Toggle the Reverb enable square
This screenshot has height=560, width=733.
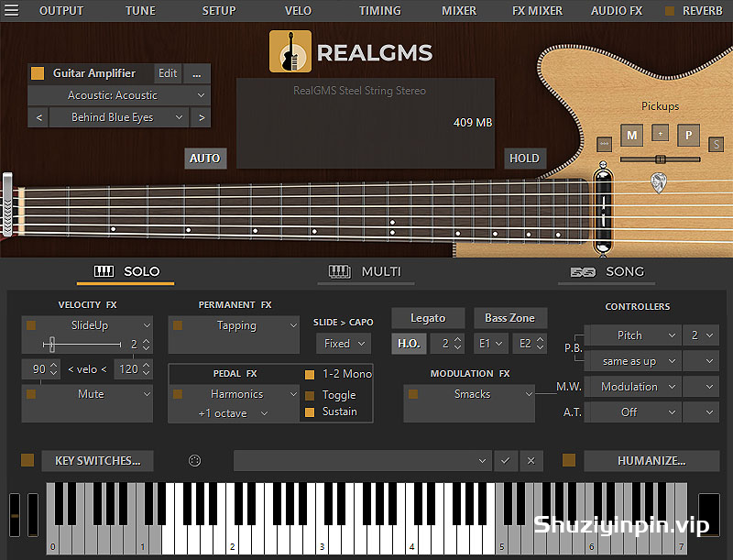pos(670,11)
